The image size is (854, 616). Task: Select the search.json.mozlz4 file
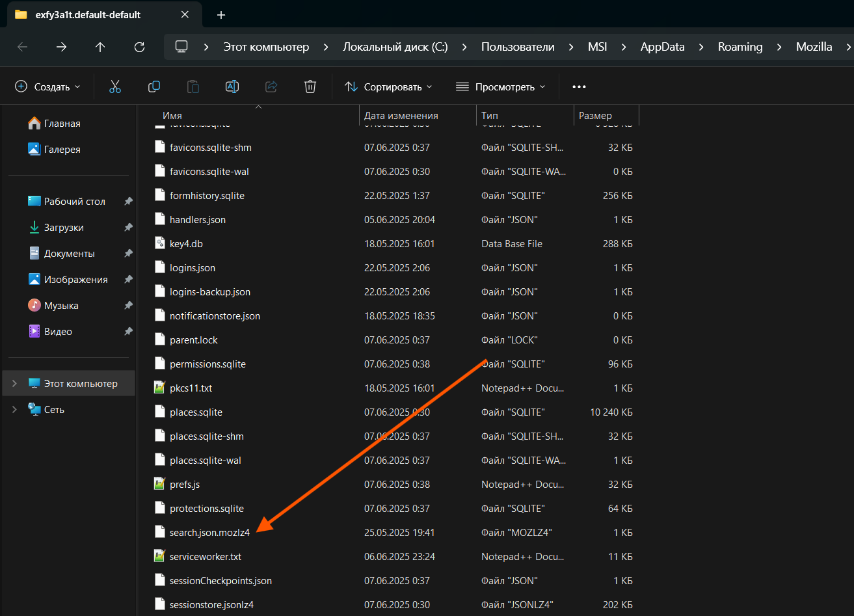pyautogui.click(x=209, y=532)
